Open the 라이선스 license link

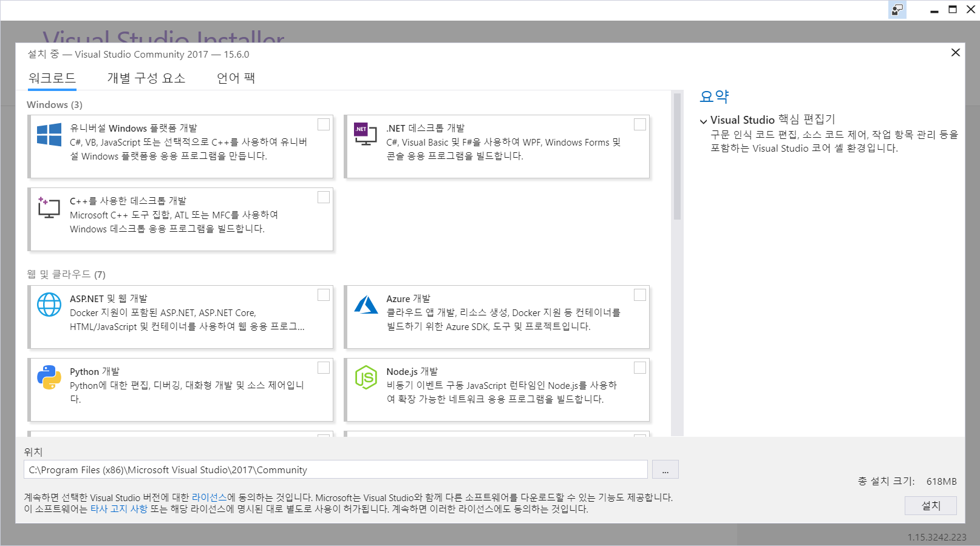pos(209,497)
